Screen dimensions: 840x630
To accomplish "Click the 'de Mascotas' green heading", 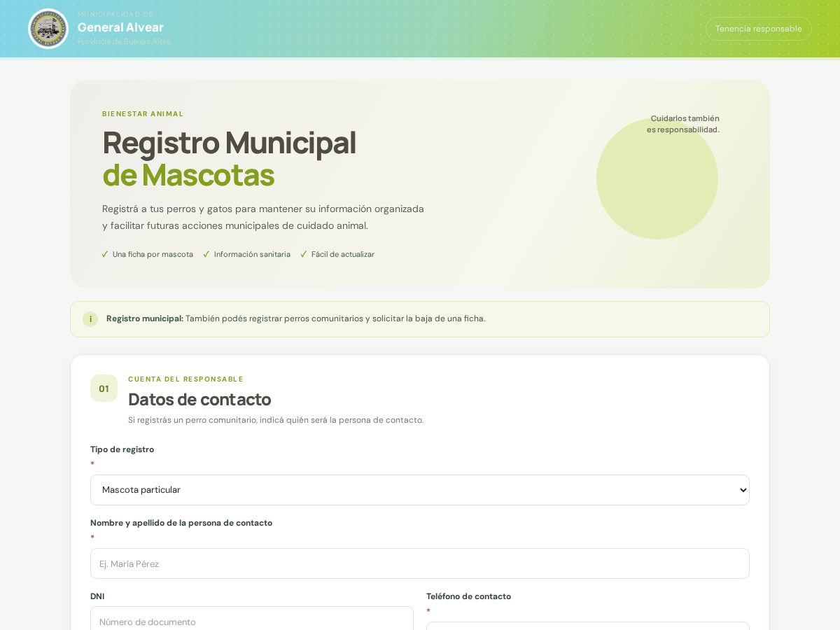I will click(x=188, y=175).
